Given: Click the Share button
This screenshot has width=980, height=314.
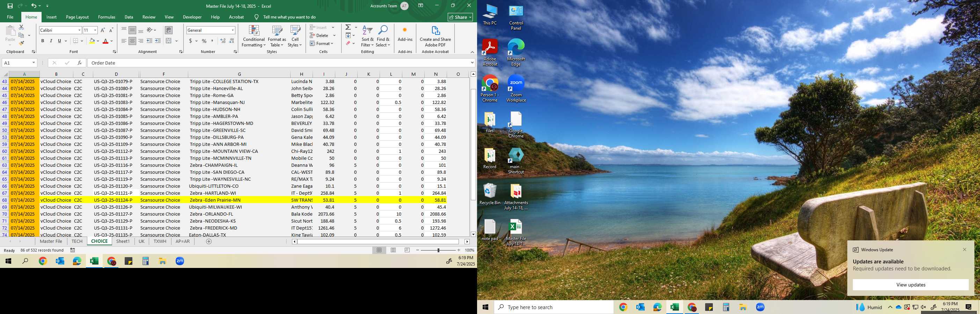Looking at the screenshot, I should coord(460,17).
